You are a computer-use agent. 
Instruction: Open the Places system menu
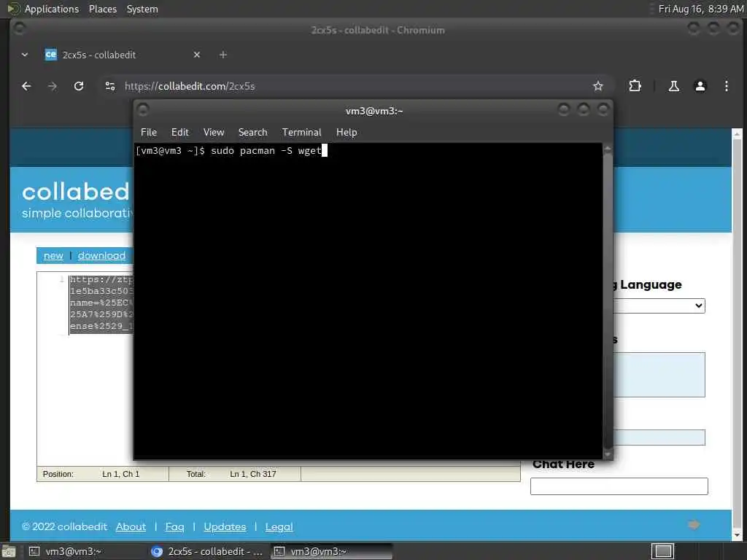(x=103, y=9)
